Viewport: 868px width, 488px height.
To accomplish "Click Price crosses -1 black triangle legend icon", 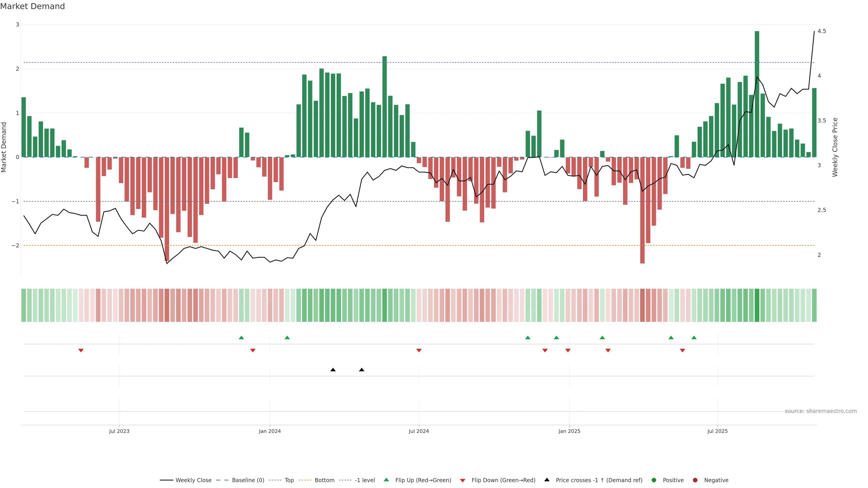I will (547, 480).
